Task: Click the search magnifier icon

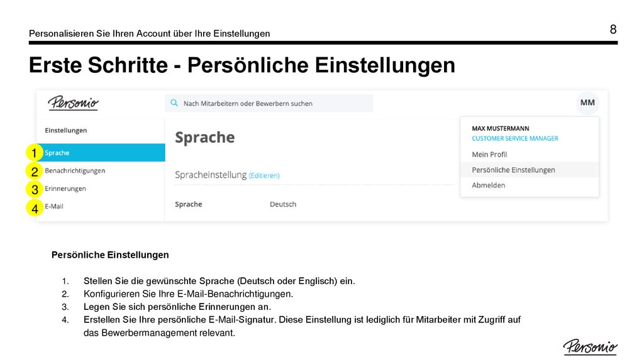Action: click(174, 103)
